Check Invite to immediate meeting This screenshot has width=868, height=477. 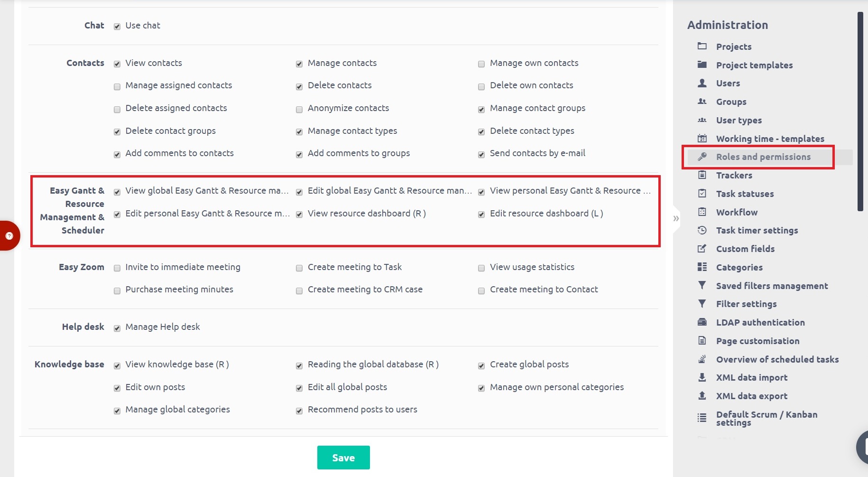(x=117, y=268)
